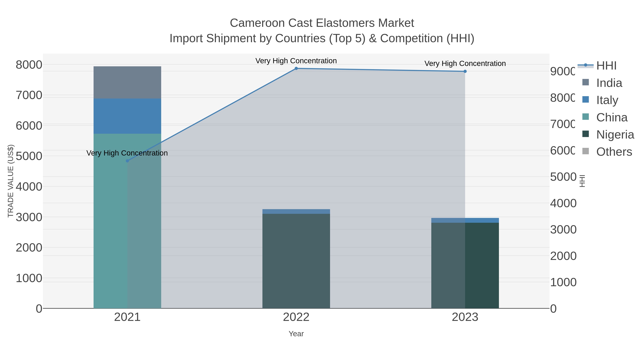Click the Nigeria bar segment in 2022

[x=296, y=261]
